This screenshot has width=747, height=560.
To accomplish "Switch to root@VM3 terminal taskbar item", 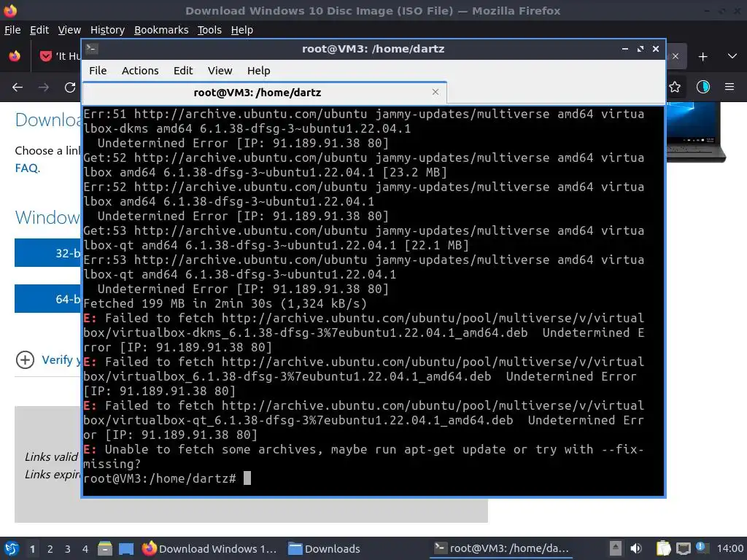I will click(502, 548).
